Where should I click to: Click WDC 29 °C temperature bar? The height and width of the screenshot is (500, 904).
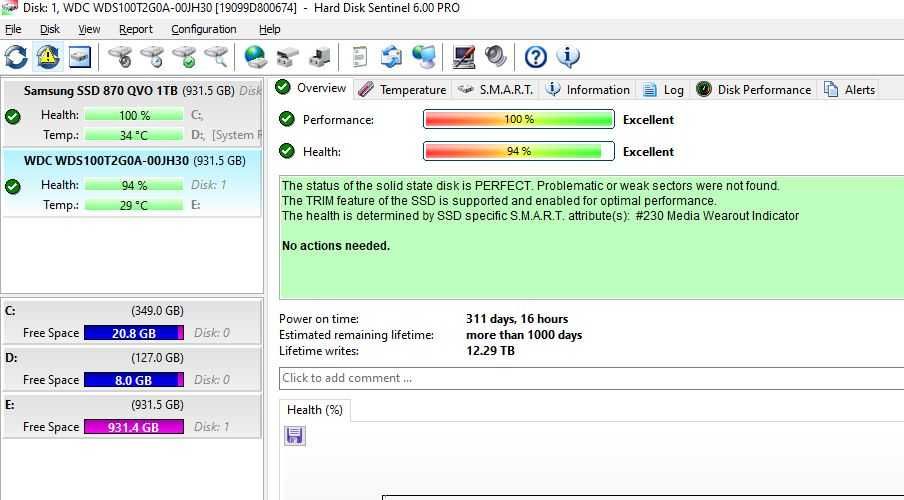pyautogui.click(x=134, y=205)
